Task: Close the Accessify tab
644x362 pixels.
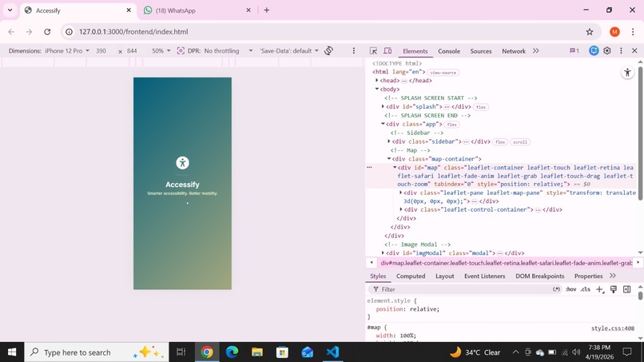Action: tap(129, 10)
